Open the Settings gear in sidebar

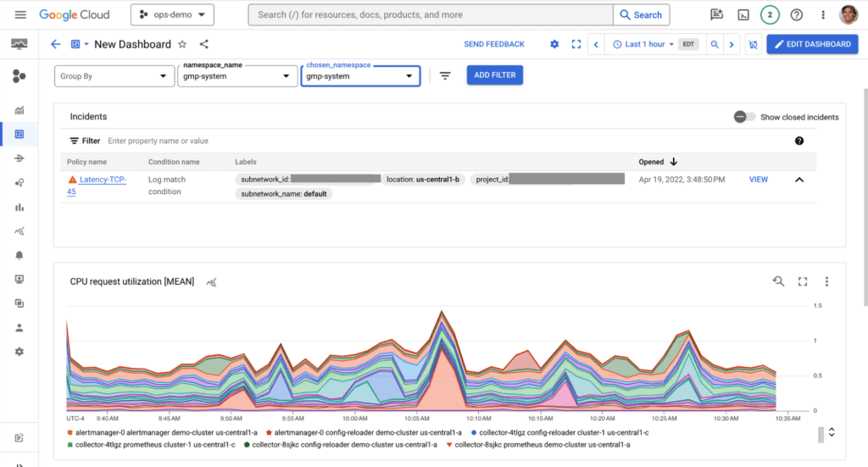coord(19,352)
